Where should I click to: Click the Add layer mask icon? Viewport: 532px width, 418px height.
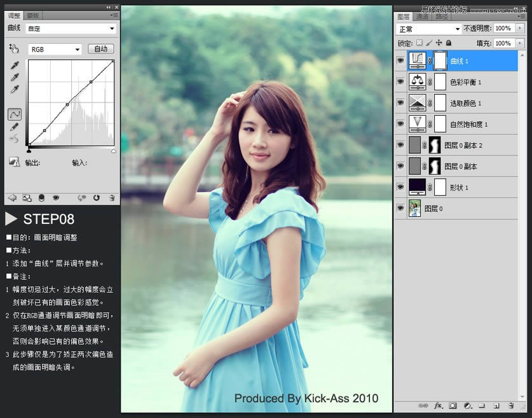coord(453,406)
